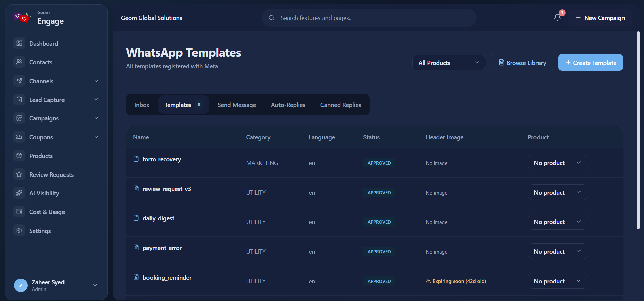This screenshot has width=644, height=301.
Task: Open Contacts via its people icon
Action: [19, 62]
